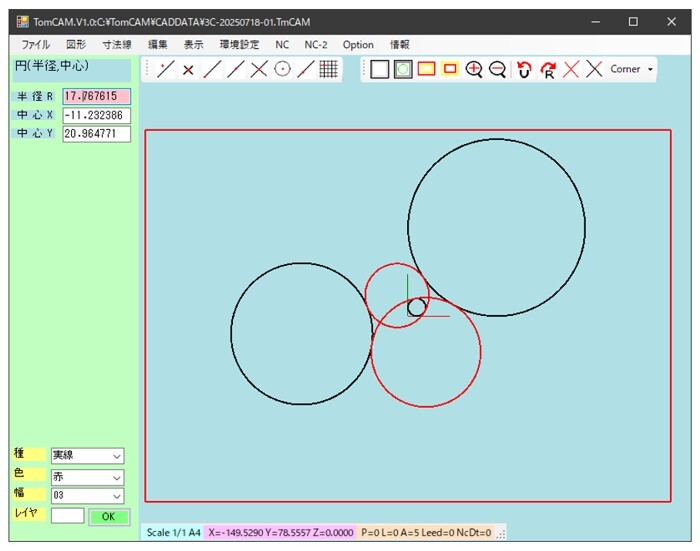Click the レイヤ layer input box
700x551 pixels.
(x=67, y=516)
